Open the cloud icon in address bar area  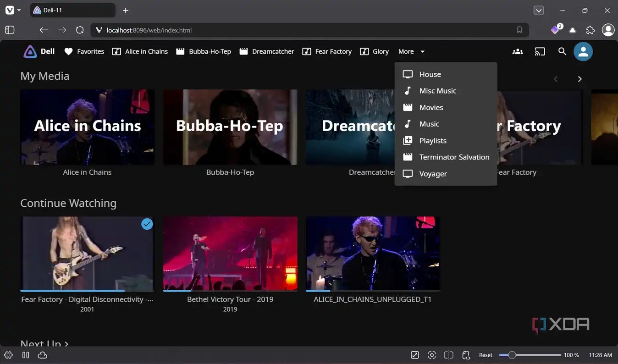click(x=573, y=30)
